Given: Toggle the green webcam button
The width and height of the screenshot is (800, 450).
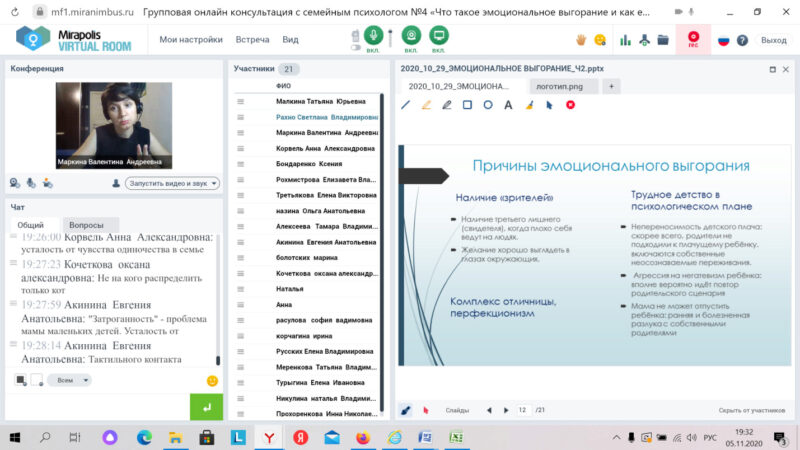Looking at the screenshot, I should coord(411,36).
